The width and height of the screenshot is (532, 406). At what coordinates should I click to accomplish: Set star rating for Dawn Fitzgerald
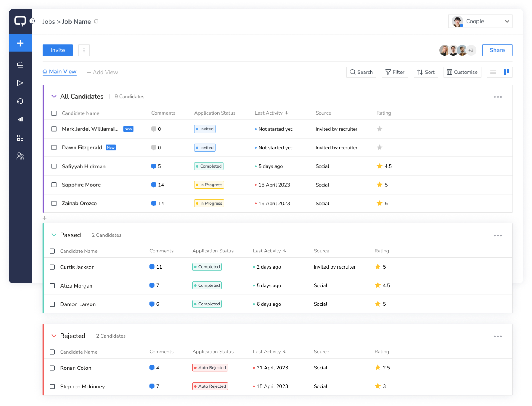click(x=379, y=147)
